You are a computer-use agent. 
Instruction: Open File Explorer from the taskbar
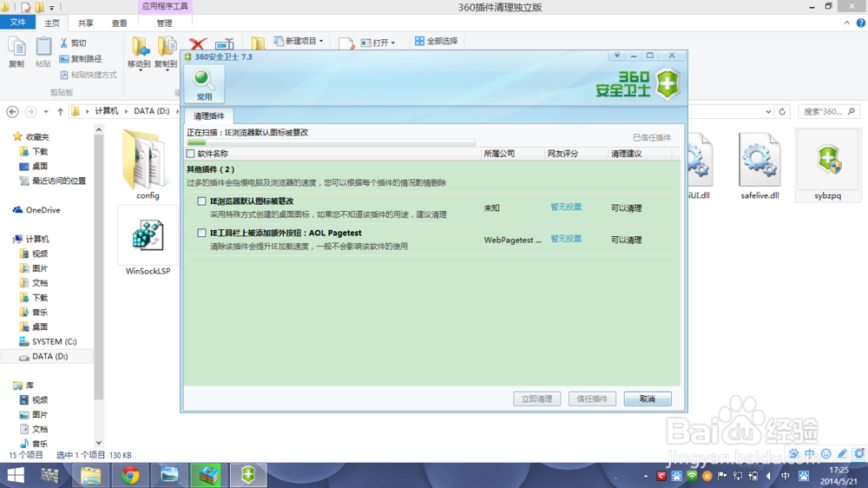click(90, 475)
